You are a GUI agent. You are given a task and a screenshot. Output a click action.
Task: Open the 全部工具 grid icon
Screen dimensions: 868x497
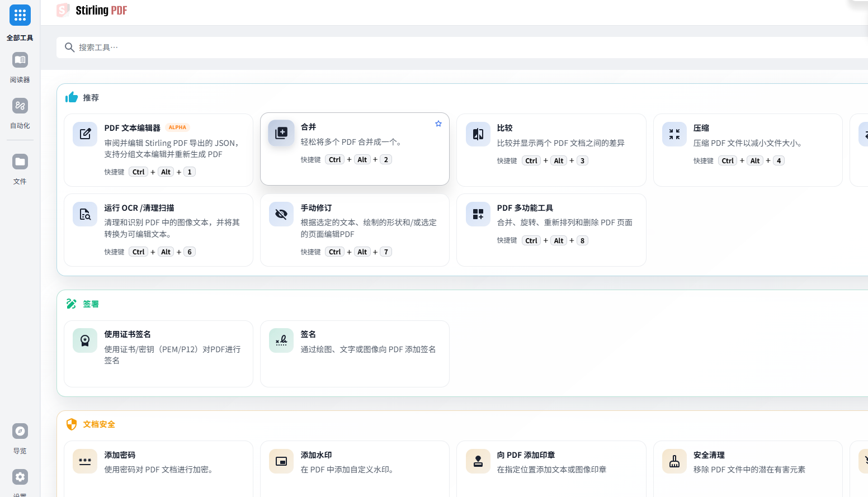pos(20,15)
